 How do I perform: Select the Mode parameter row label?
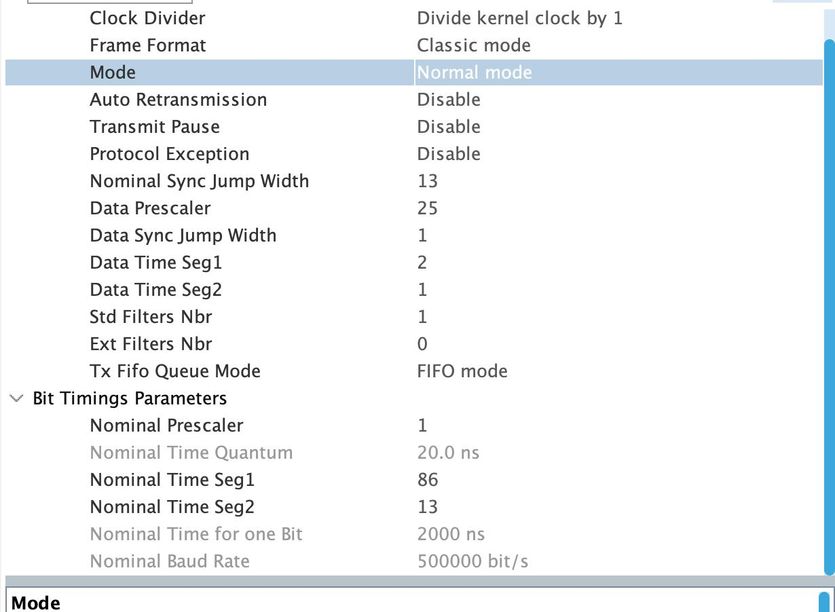112,72
